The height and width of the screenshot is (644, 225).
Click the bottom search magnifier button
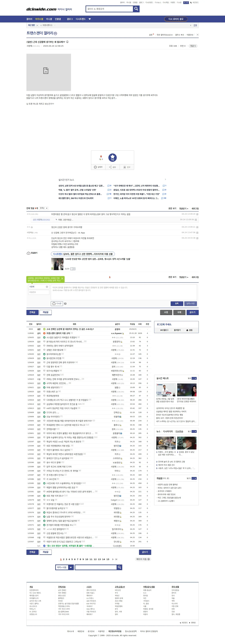pyautogui.click(x=119, y=567)
